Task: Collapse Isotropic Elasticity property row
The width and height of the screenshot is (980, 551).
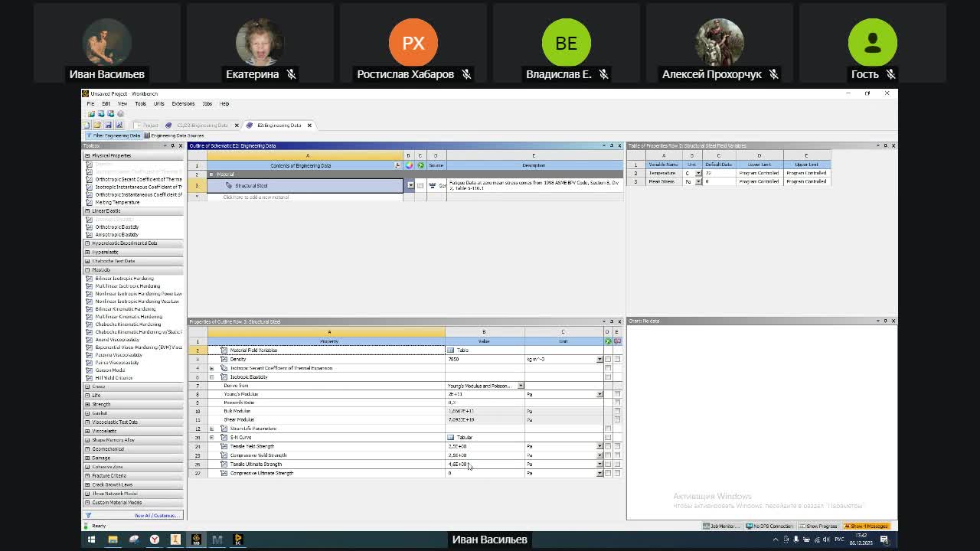Action: point(212,377)
